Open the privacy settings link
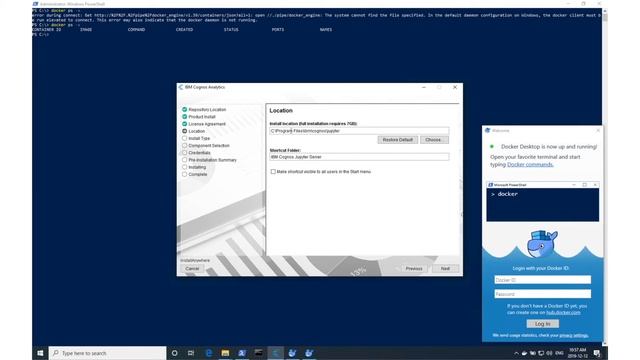The height and width of the screenshot is (360, 640). (x=573, y=336)
